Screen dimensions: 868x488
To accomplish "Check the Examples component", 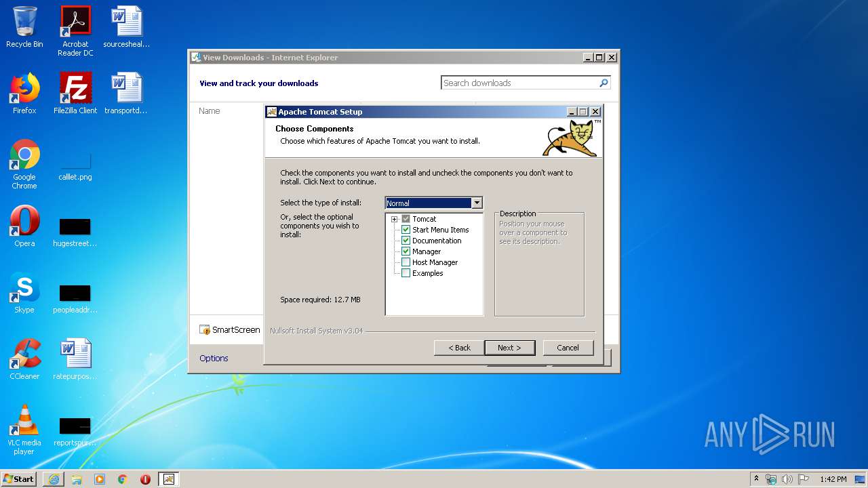I will coord(406,273).
